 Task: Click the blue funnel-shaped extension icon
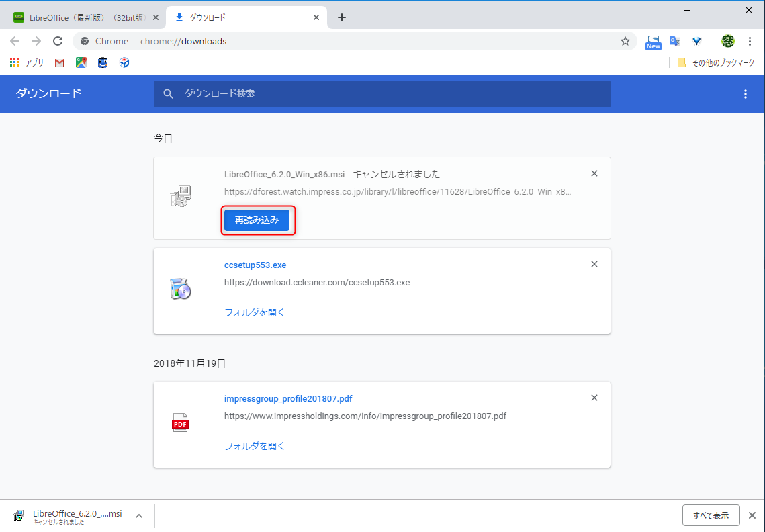696,41
